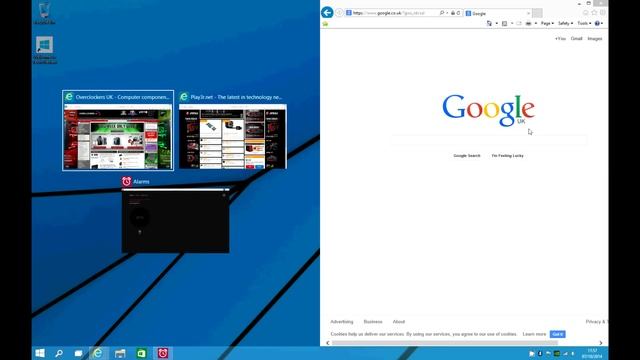
Task: Open the IE favorites star icon at top right
Action: (594, 13)
